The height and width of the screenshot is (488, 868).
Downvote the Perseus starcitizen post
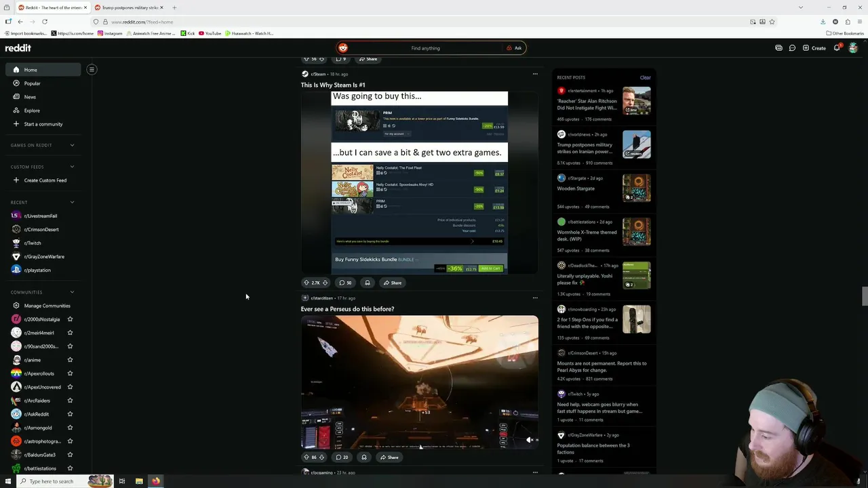(x=321, y=457)
